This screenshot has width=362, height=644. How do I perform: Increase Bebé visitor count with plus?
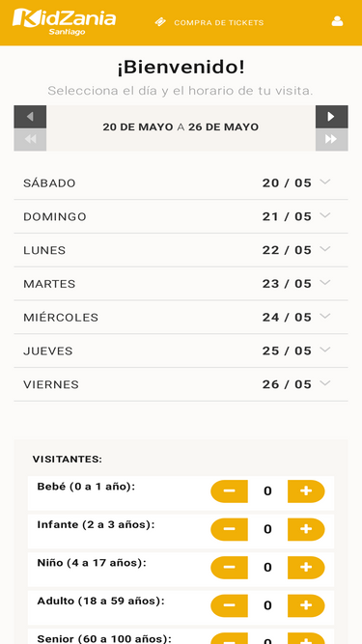point(306,491)
